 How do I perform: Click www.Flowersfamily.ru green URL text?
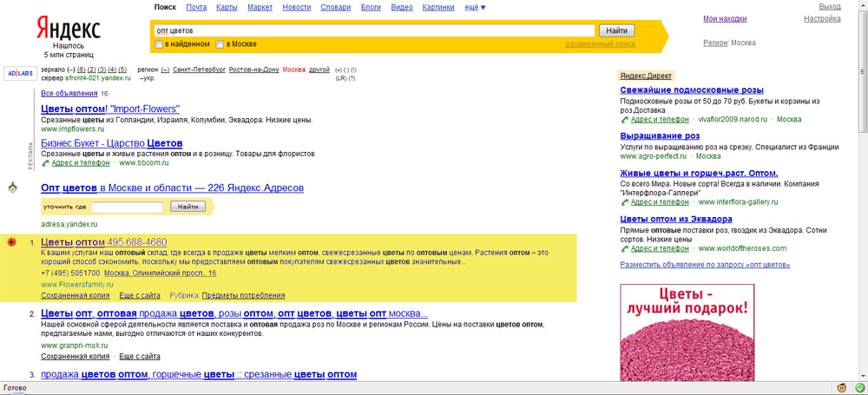(77, 285)
